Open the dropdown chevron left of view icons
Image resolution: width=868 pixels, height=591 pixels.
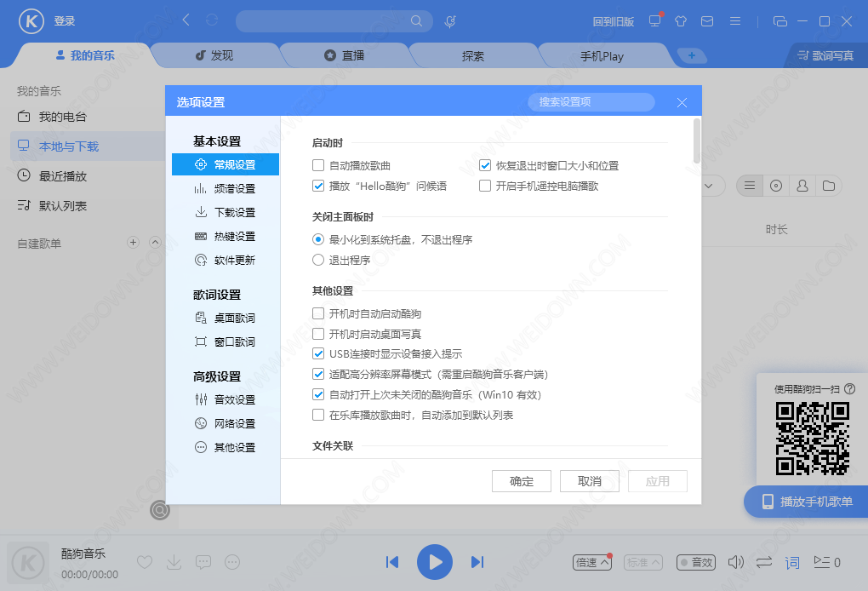[x=709, y=186]
